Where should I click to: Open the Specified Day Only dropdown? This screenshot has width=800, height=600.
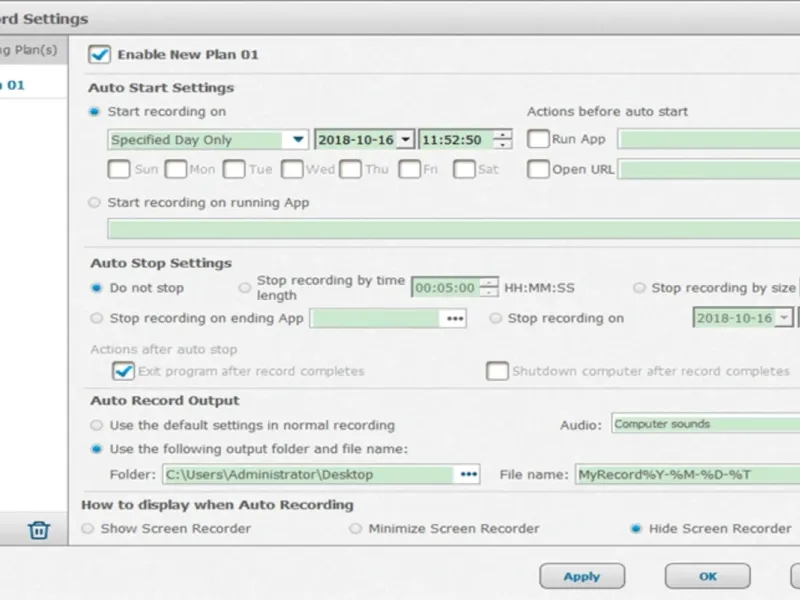[x=298, y=140]
